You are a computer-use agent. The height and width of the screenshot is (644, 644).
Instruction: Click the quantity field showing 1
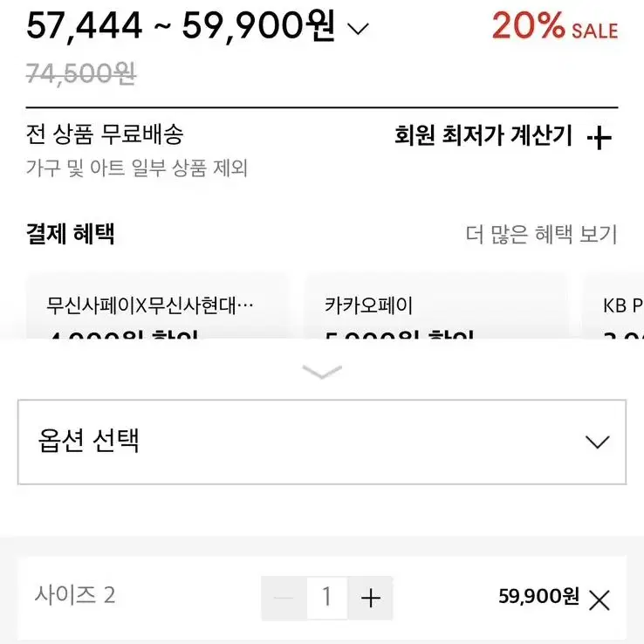pyautogui.click(x=327, y=598)
